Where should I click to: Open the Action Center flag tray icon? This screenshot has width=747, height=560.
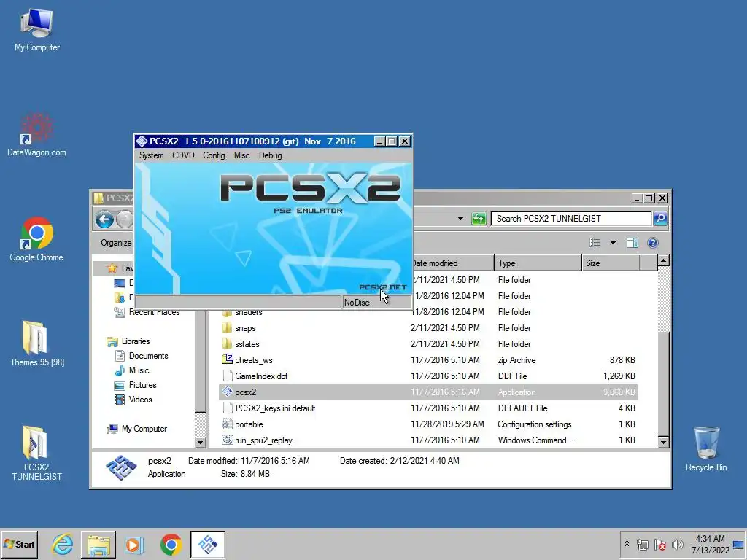659,544
